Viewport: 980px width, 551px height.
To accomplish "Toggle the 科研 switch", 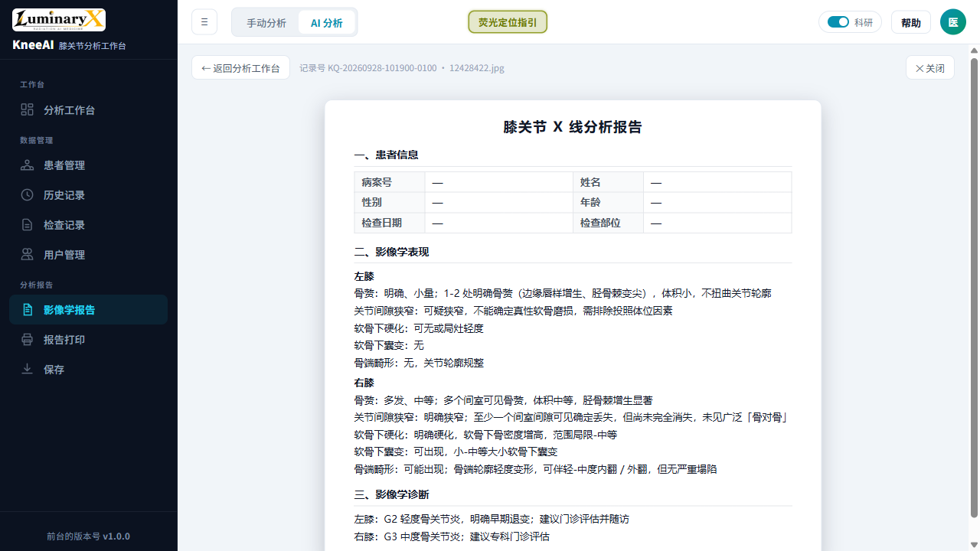I will [x=838, y=22].
